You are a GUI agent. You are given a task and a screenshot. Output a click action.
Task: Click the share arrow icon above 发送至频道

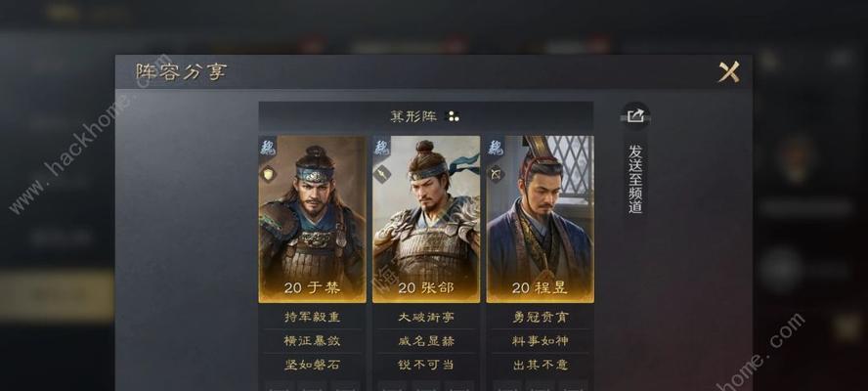635,116
